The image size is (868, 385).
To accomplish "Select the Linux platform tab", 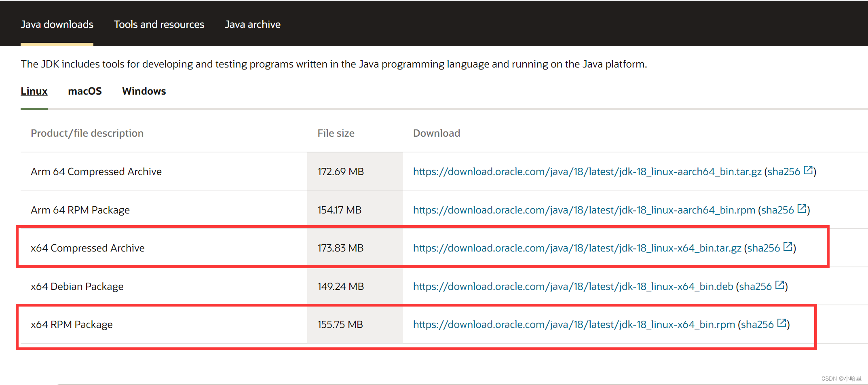I will click(34, 91).
